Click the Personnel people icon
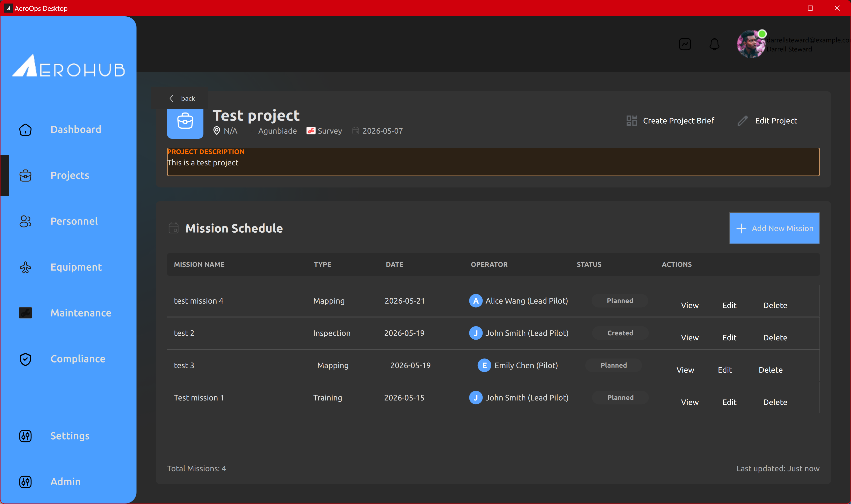The height and width of the screenshot is (504, 851). 25,222
